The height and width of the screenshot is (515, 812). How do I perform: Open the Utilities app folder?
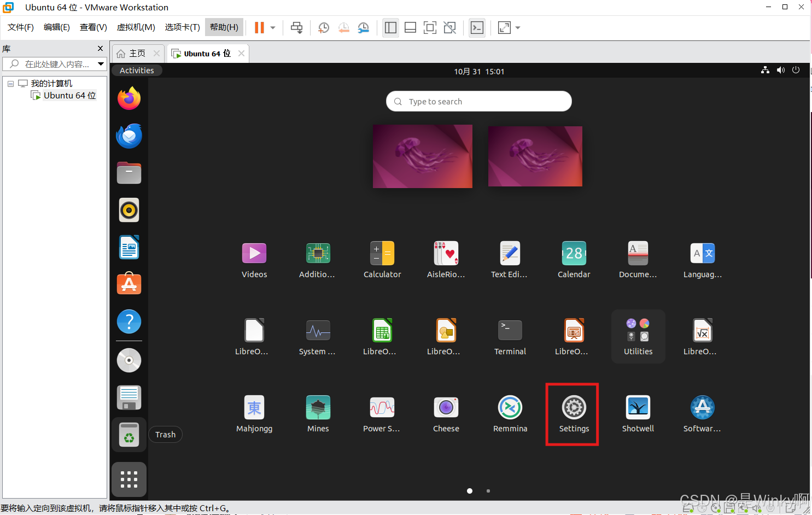tap(638, 336)
